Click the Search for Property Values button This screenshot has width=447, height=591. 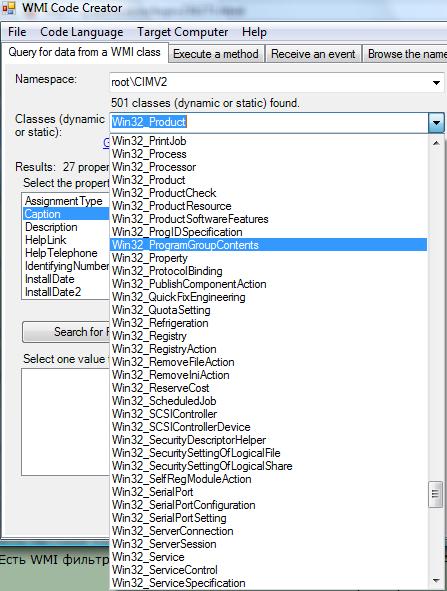[66, 332]
